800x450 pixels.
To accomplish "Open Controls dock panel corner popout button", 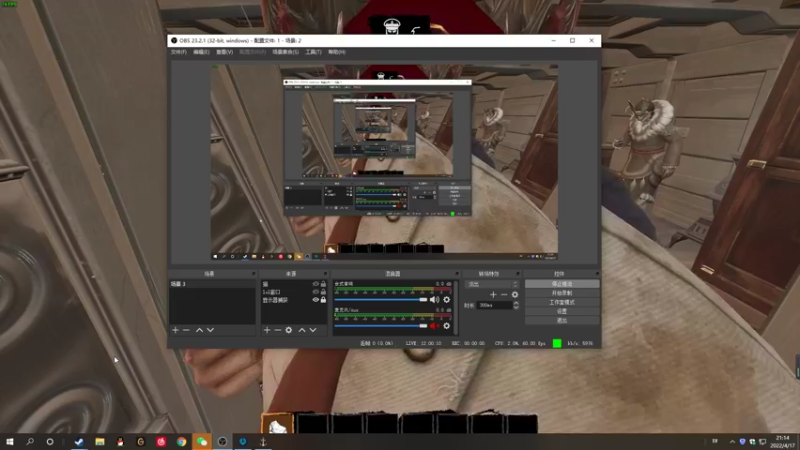I will pyautogui.click(x=596, y=274).
